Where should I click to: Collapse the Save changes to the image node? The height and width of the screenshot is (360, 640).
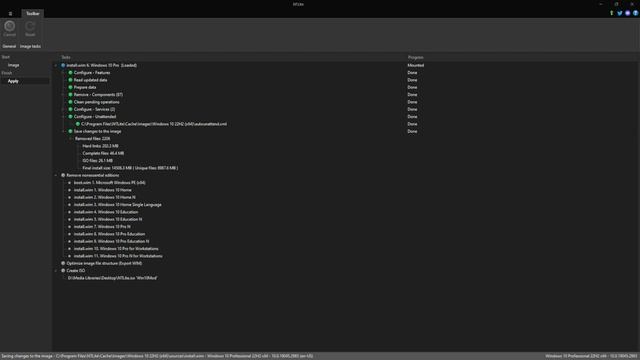click(63, 131)
